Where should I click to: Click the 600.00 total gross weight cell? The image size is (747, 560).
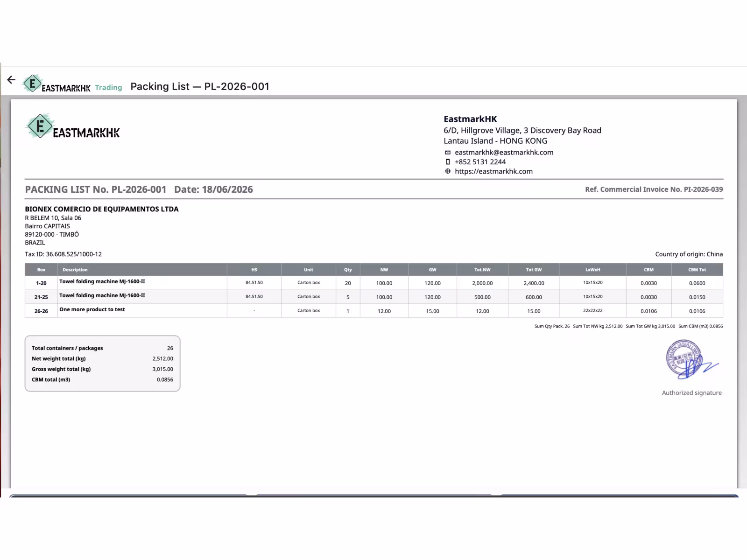534,297
